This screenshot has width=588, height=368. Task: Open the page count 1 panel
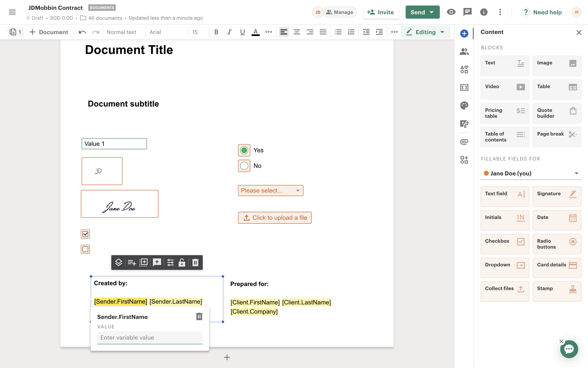pyautogui.click(x=16, y=32)
